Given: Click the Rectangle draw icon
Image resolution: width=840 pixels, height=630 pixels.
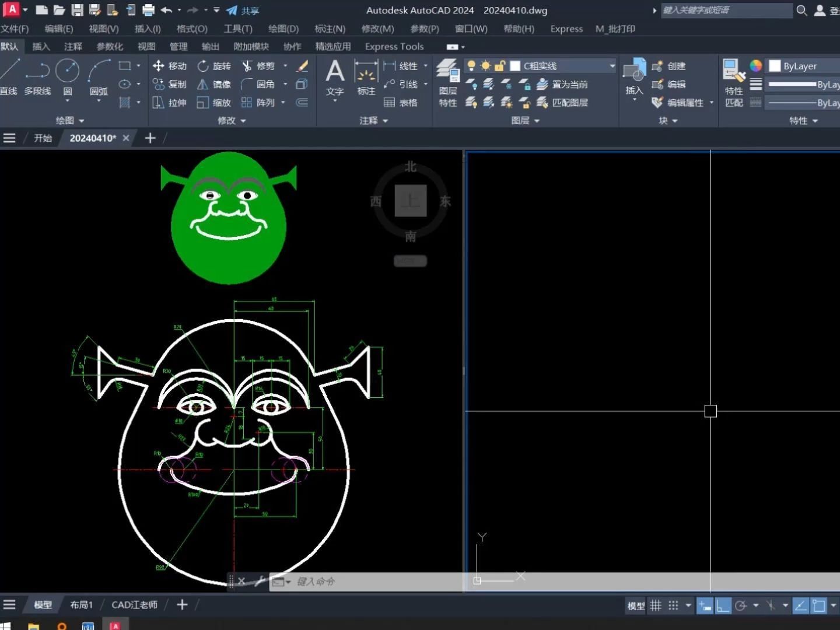Looking at the screenshot, I should point(124,66).
